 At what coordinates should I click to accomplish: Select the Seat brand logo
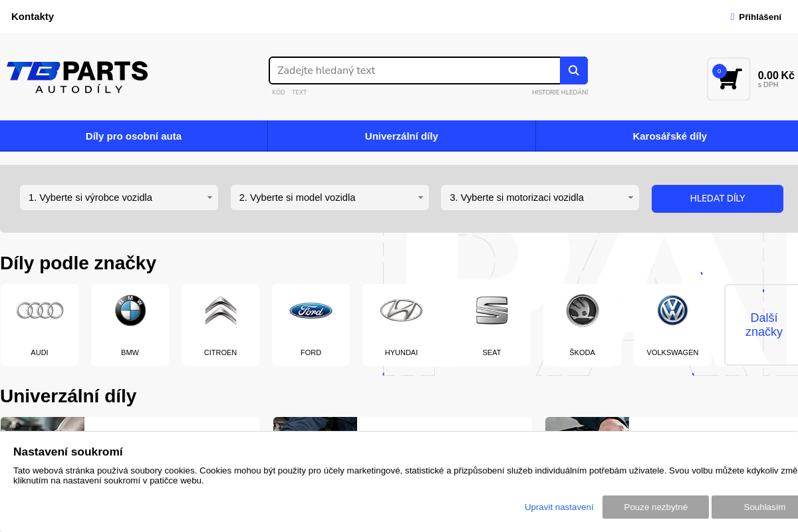click(492, 311)
